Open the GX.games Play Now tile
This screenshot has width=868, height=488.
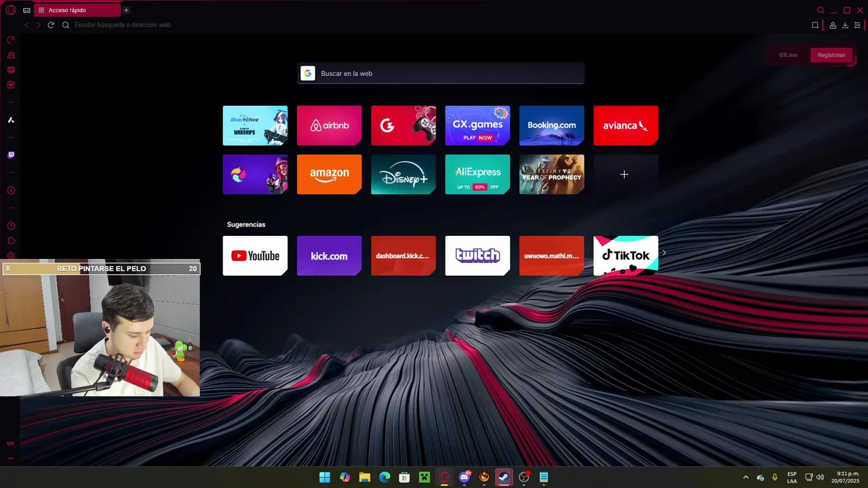[477, 125]
